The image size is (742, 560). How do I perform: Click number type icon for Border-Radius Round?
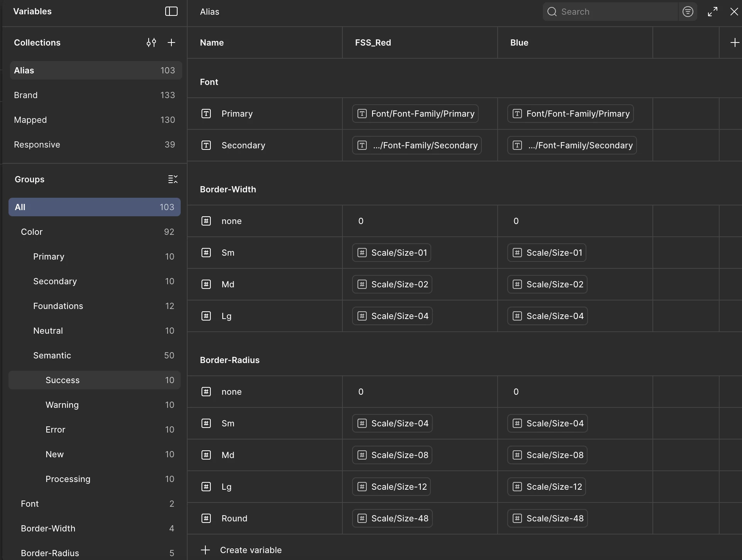206,518
